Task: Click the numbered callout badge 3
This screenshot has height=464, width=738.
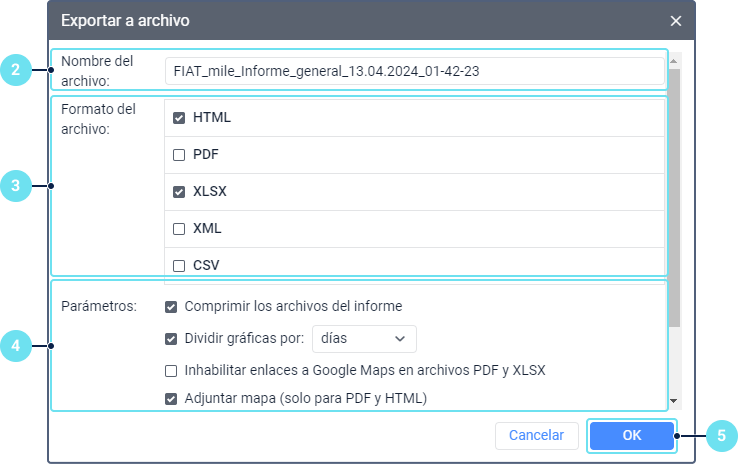Action: (x=15, y=186)
